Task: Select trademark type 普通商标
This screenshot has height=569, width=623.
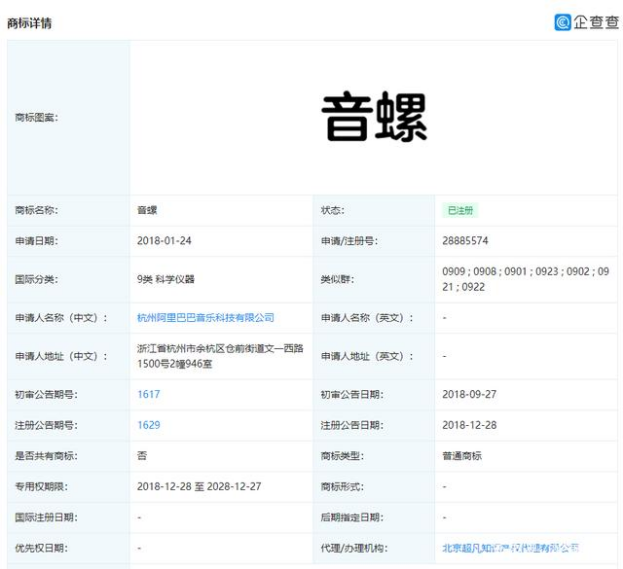Action: coord(462,456)
